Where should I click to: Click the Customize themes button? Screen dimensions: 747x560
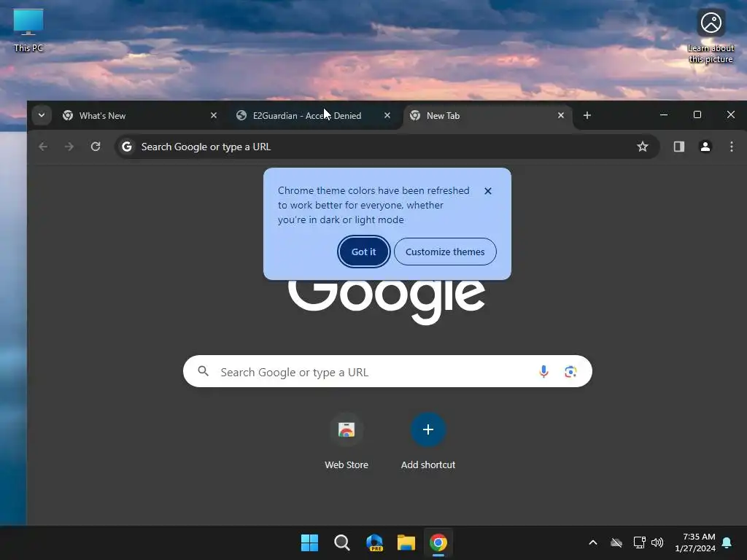coord(445,252)
